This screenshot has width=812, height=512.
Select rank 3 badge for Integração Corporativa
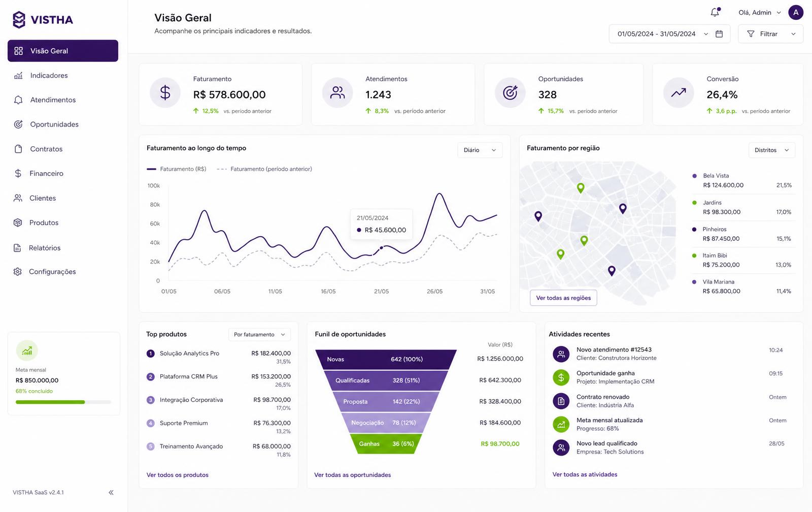click(150, 400)
